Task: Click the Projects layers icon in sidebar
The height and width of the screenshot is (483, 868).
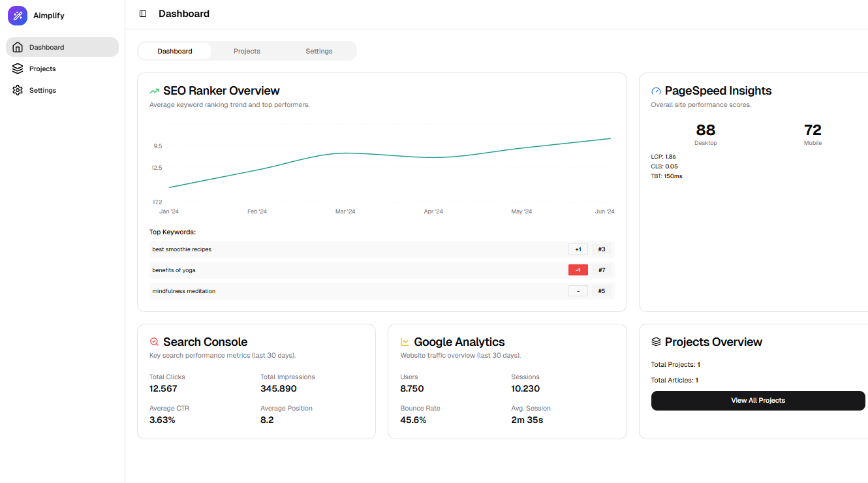Action: tap(18, 69)
